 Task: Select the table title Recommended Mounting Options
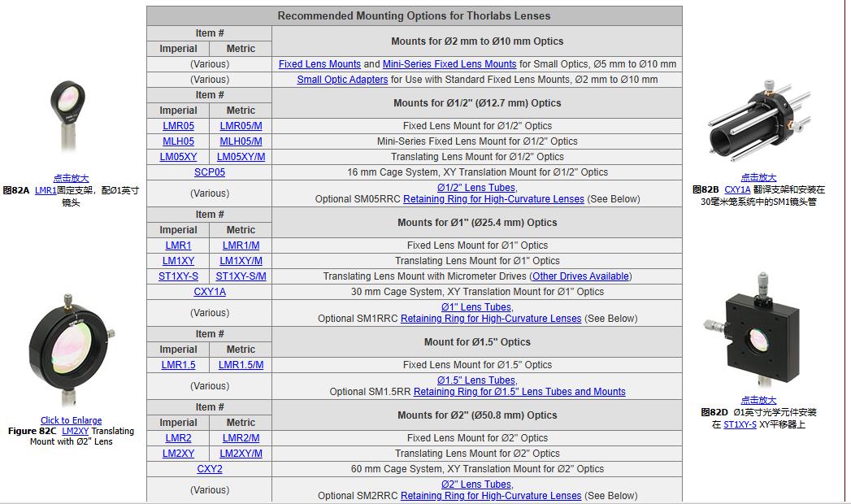pyautogui.click(x=414, y=15)
